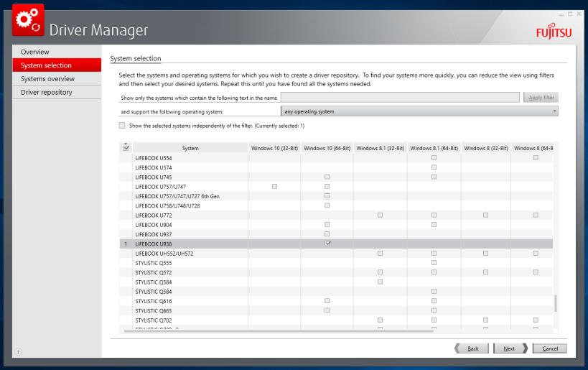Open the Overview section
This screenshot has width=588, height=370.
(57, 52)
